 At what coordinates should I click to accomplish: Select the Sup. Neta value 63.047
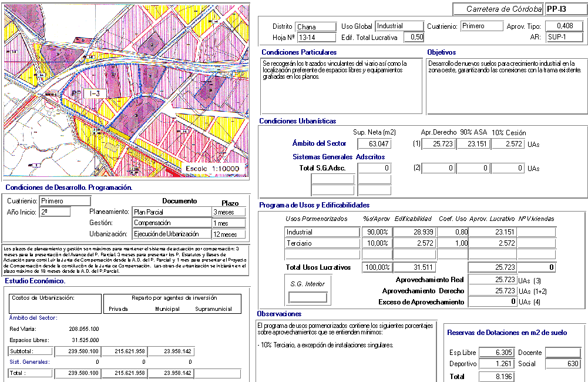(x=372, y=144)
